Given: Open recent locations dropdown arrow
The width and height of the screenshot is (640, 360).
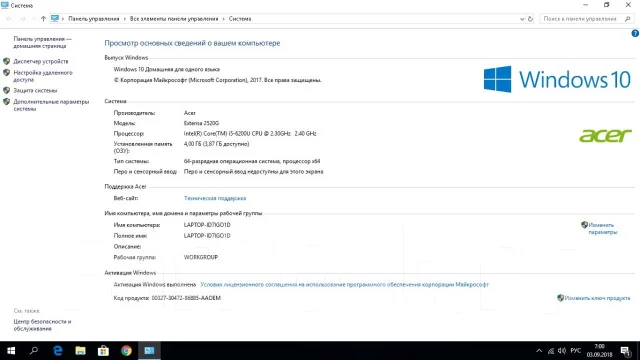Looking at the screenshot, I should pyautogui.click(x=33, y=19).
